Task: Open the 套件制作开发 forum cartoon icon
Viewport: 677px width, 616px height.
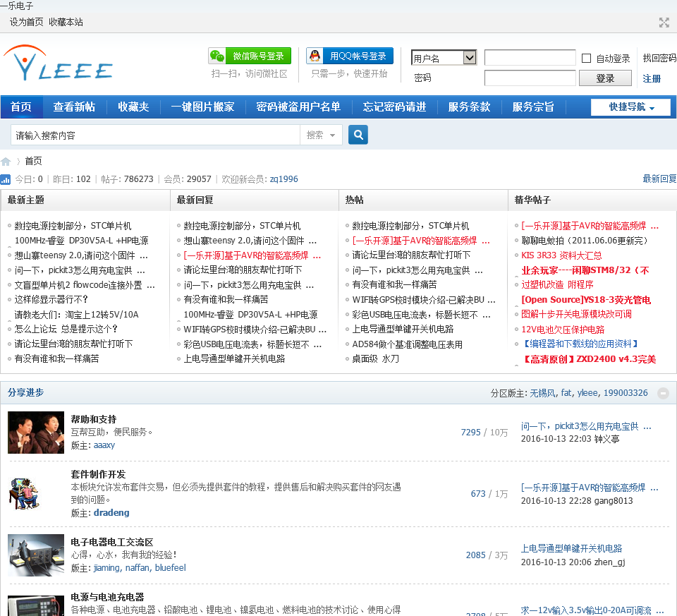Action: 27,493
